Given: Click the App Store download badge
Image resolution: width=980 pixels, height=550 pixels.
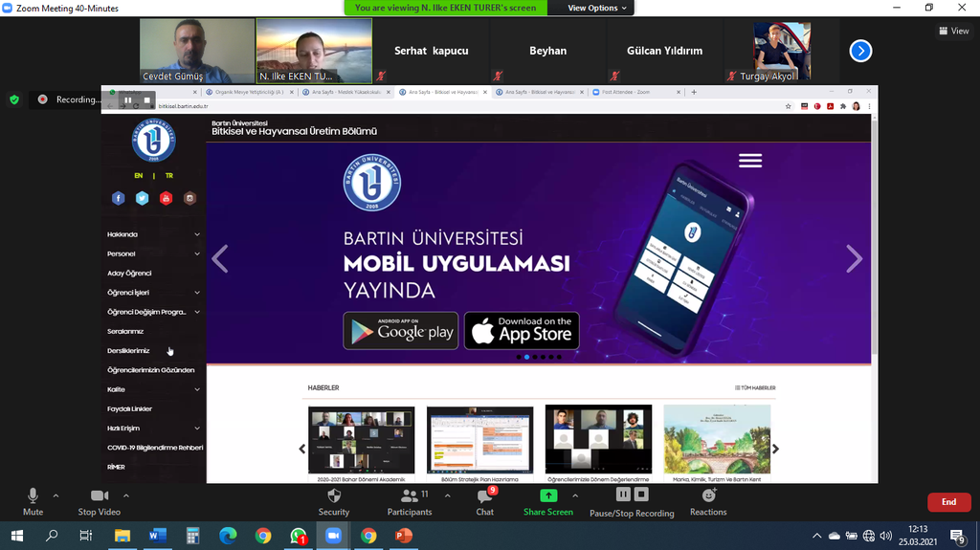Looking at the screenshot, I should (x=522, y=331).
